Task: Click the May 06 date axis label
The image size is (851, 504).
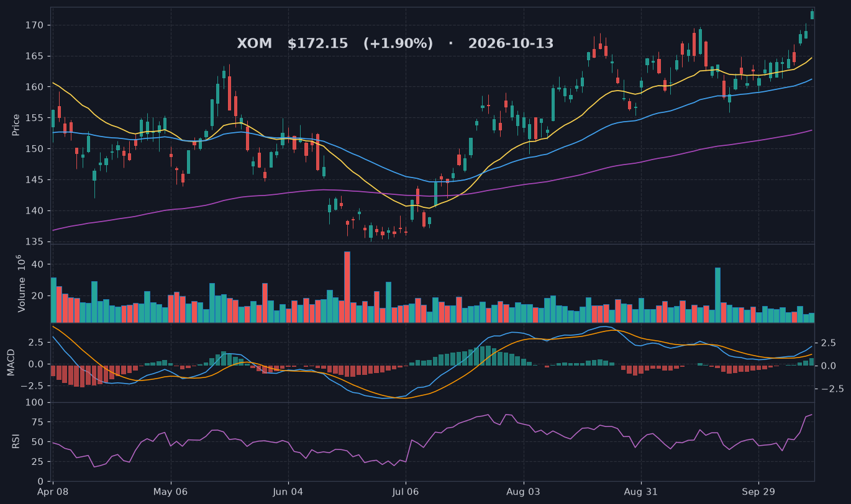Action: pyautogui.click(x=171, y=492)
